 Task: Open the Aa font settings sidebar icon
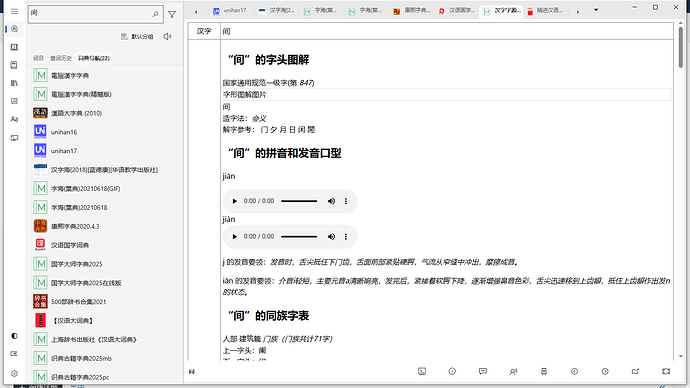coord(15,119)
